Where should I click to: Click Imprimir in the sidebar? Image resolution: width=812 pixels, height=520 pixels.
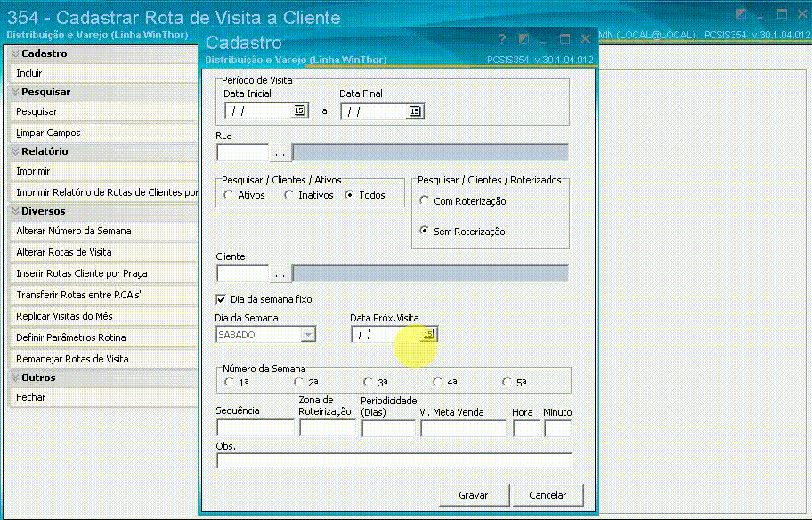tap(103, 171)
